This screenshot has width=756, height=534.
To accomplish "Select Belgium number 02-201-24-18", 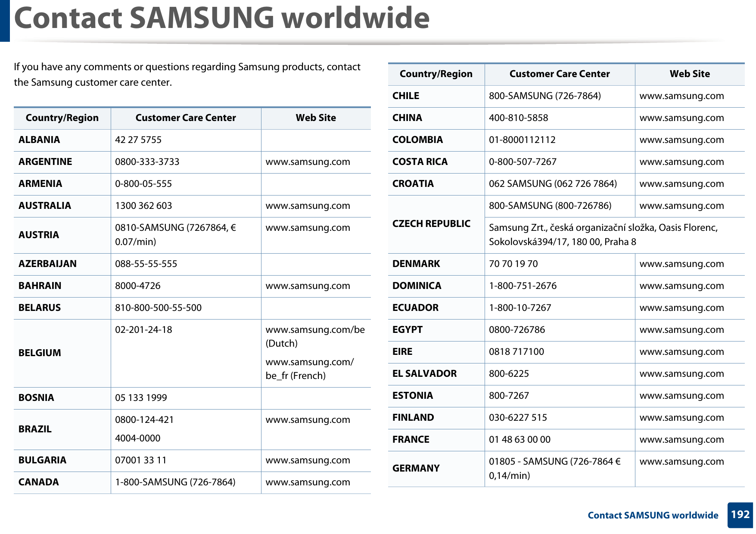I will click(143, 330).
